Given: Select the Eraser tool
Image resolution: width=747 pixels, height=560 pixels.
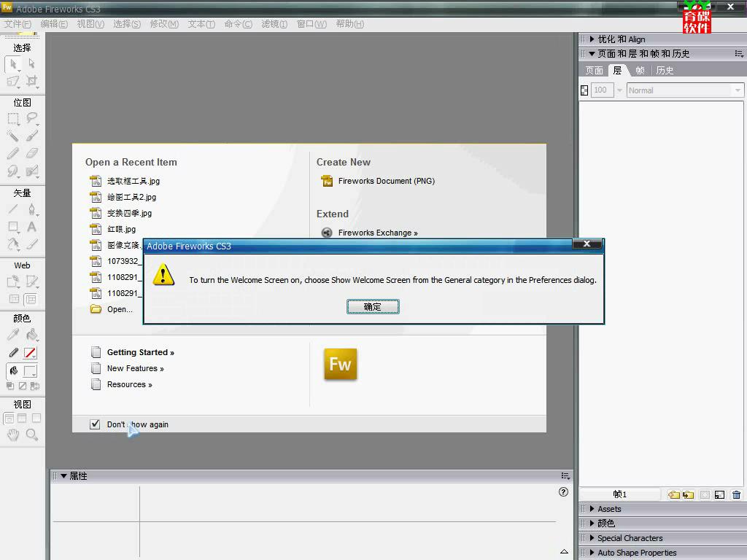Looking at the screenshot, I should pos(31,153).
